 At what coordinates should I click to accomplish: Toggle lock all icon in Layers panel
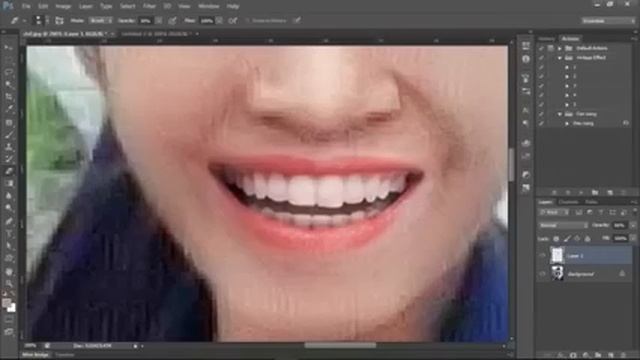click(588, 239)
